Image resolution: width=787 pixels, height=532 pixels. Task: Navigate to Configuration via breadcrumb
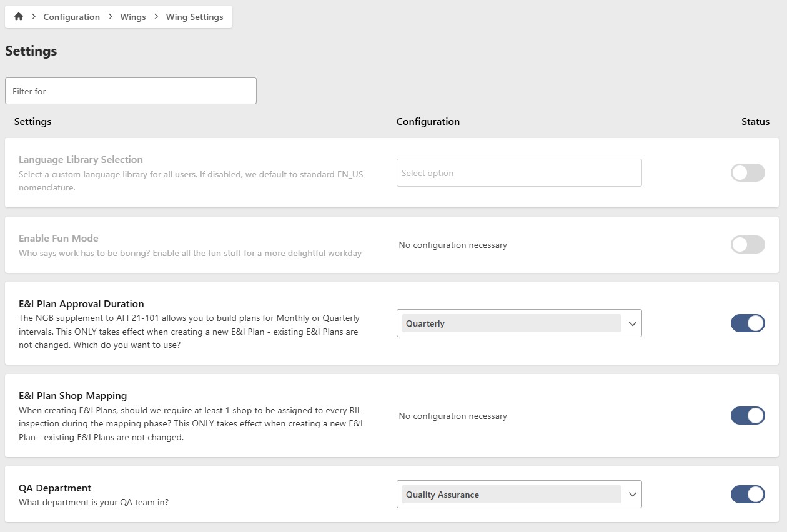(71, 17)
